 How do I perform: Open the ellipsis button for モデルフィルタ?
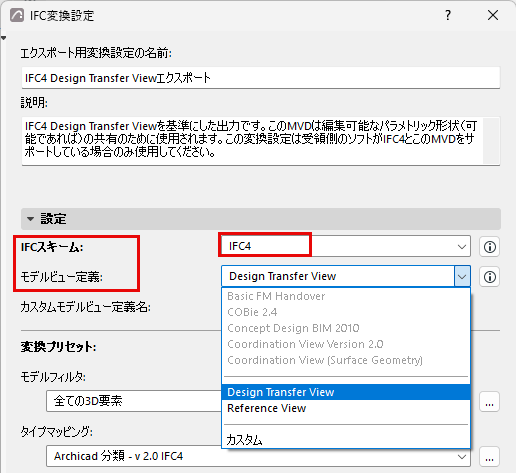[489, 402]
